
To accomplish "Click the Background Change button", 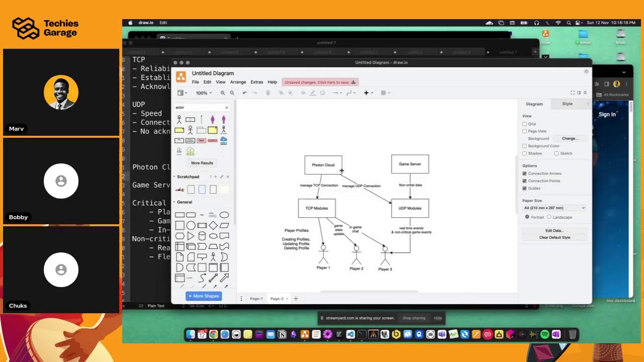I will [x=570, y=138].
